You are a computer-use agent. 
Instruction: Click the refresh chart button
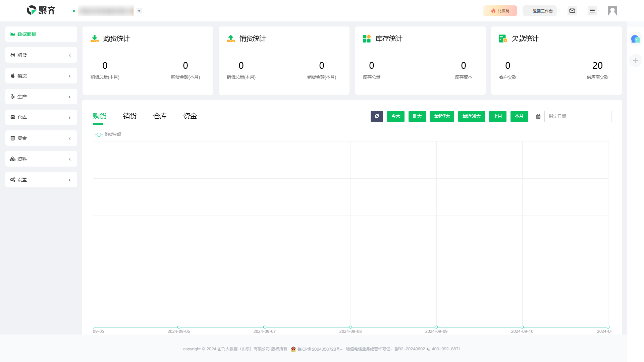(x=377, y=116)
